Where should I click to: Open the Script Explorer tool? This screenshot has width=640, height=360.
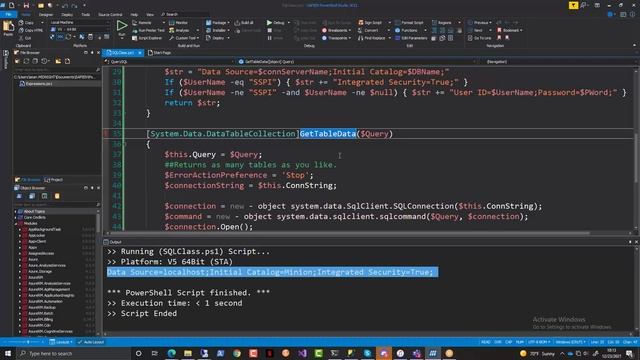click(x=147, y=38)
